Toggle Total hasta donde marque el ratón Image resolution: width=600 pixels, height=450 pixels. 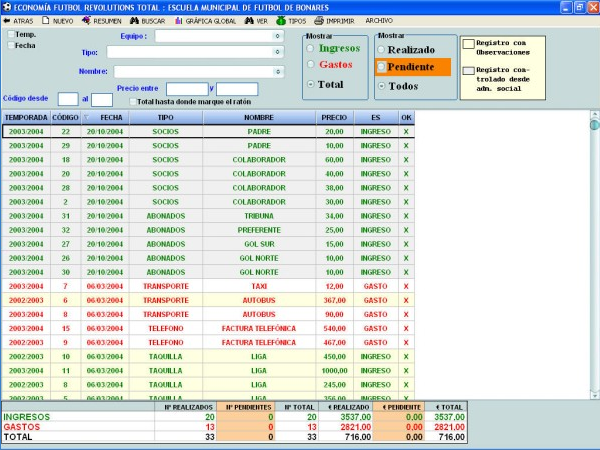click(x=133, y=102)
